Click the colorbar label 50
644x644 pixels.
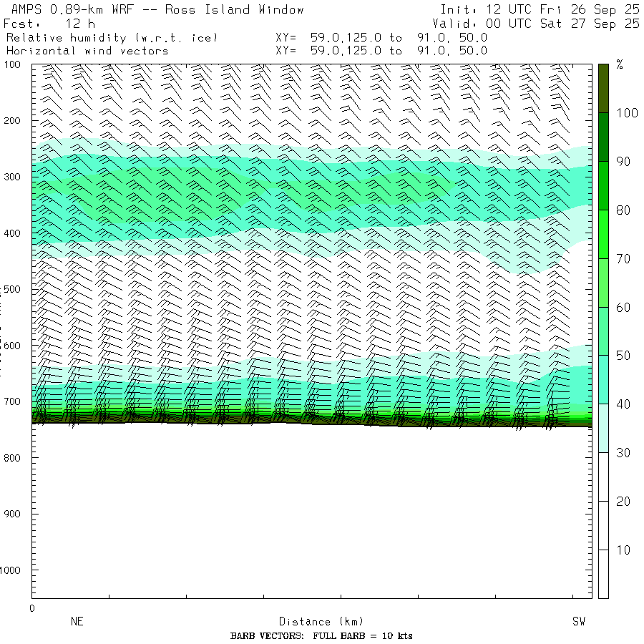pos(623,356)
